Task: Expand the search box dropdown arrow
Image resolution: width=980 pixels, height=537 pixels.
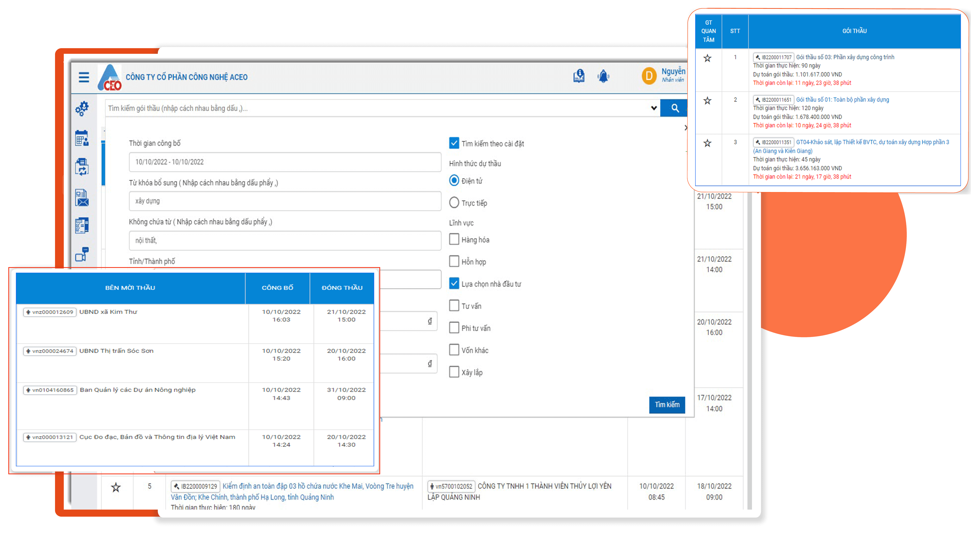Action: [654, 108]
